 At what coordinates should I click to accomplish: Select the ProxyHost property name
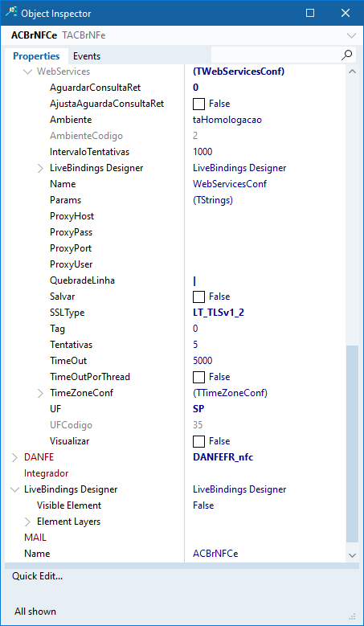(x=72, y=216)
